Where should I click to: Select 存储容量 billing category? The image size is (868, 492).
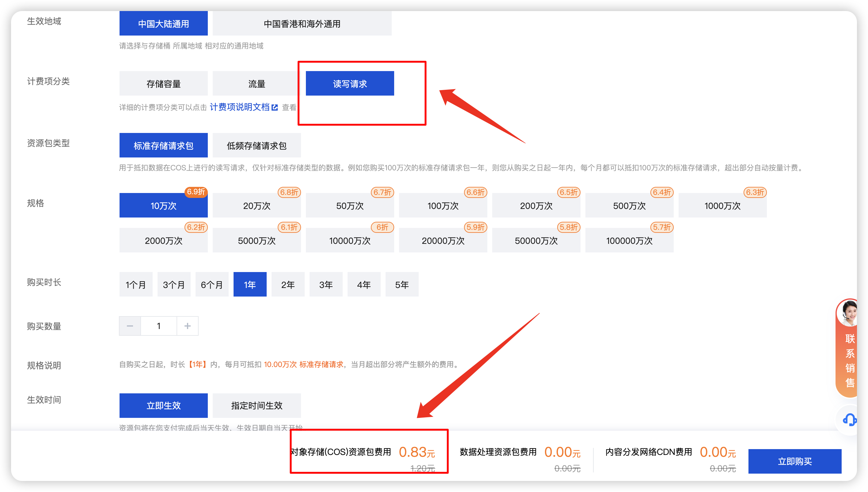pyautogui.click(x=163, y=83)
